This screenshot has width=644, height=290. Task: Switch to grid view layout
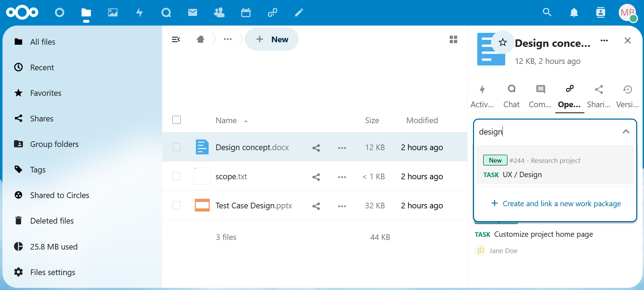point(453,39)
